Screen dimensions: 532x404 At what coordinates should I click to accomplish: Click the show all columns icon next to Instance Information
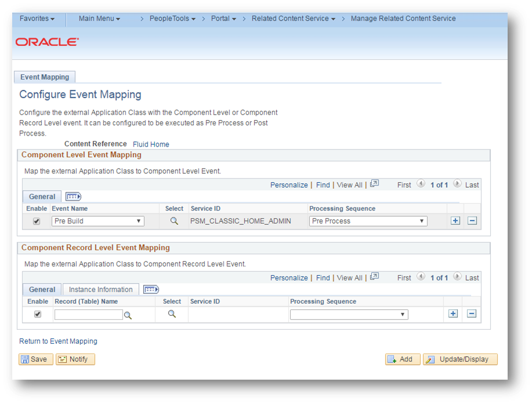[151, 289]
